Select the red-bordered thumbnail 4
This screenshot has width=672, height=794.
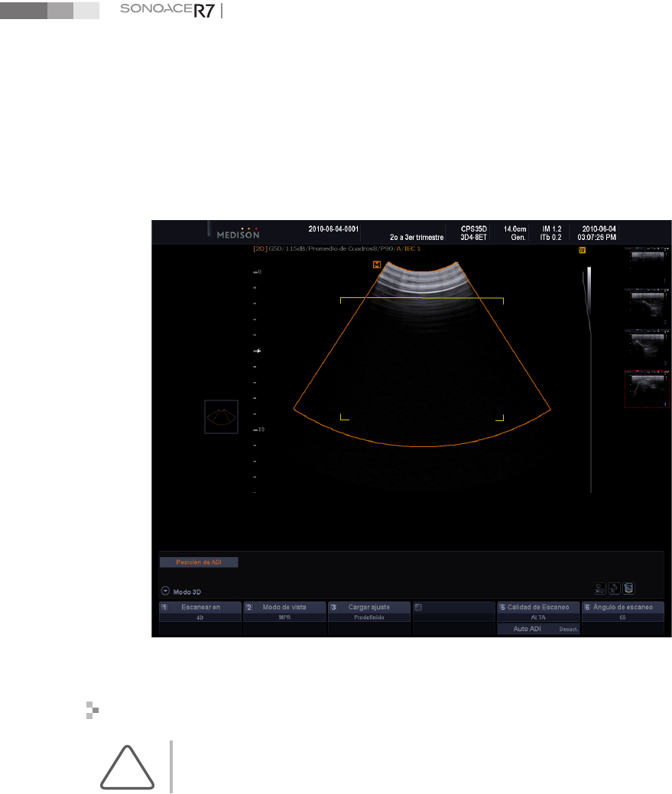pos(648,389)
